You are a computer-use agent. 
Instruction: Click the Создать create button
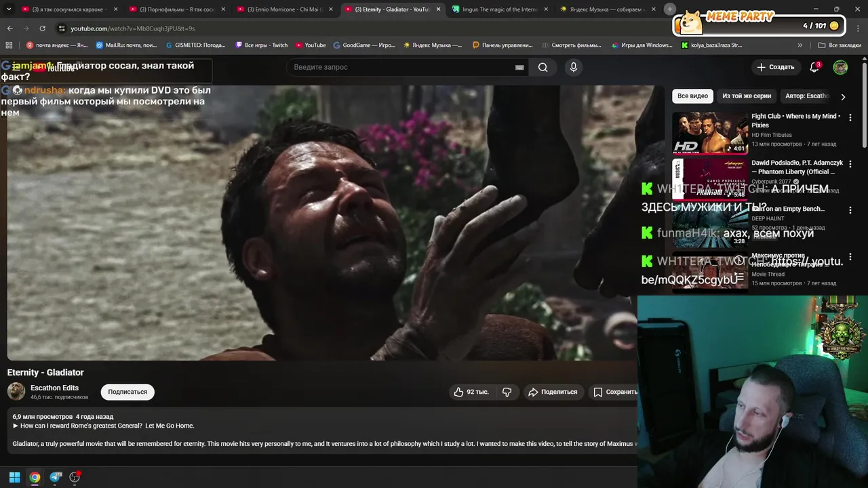(x=775, y=67)
